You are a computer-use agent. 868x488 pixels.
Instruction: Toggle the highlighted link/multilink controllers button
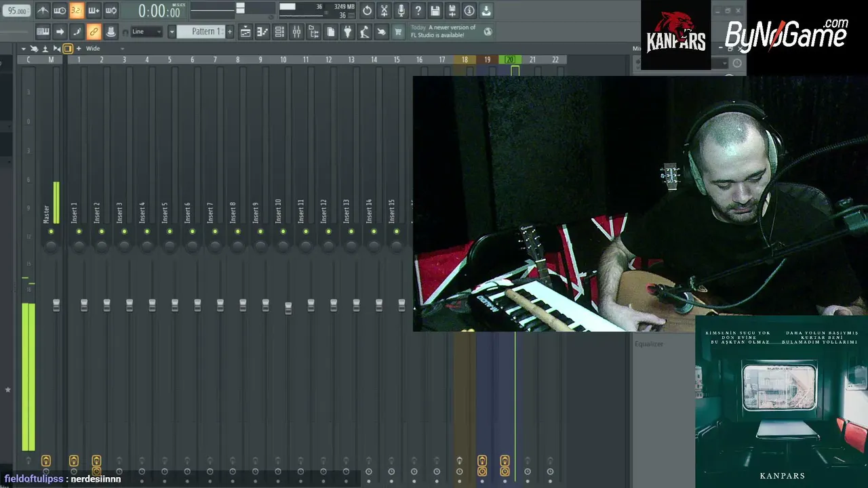click(x=94, y=32)
